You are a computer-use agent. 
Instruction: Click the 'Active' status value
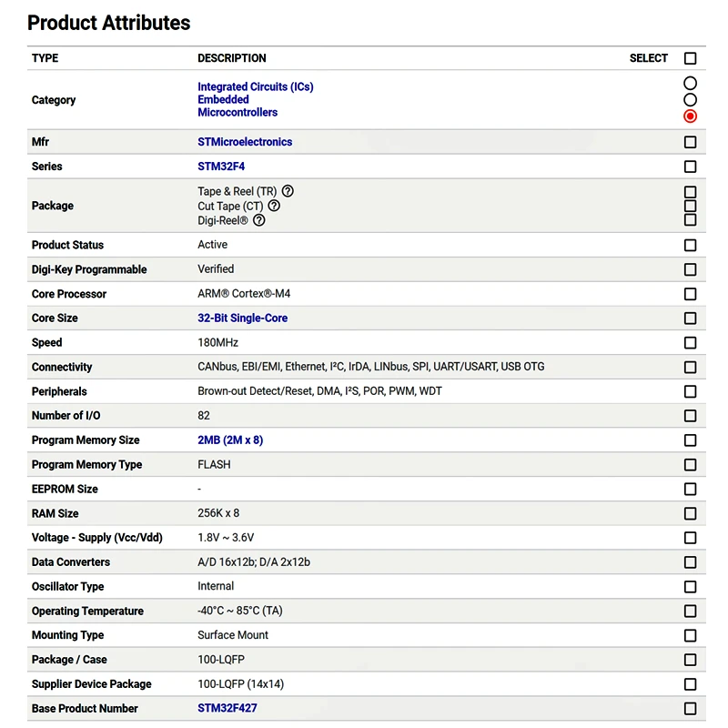point(213,244)
